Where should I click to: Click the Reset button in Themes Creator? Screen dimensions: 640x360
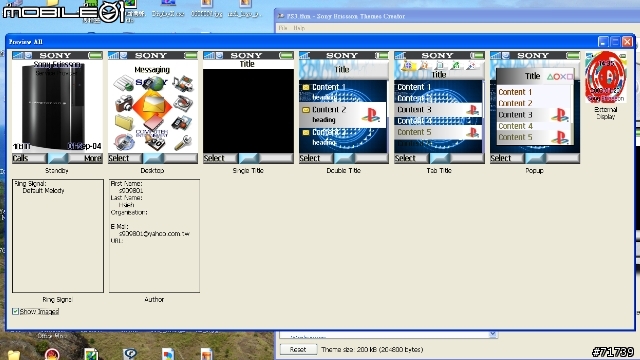[298, 349]
